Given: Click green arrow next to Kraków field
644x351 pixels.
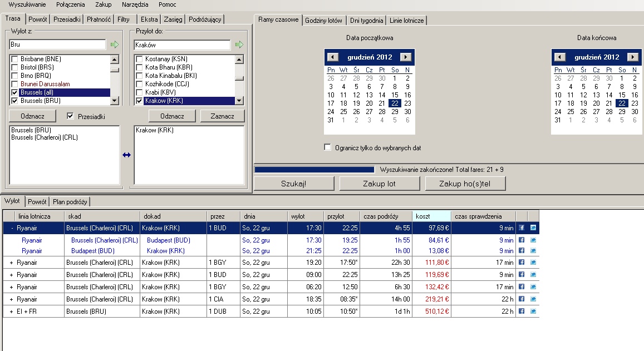Looking at the screenshot, I should point(239,45).
